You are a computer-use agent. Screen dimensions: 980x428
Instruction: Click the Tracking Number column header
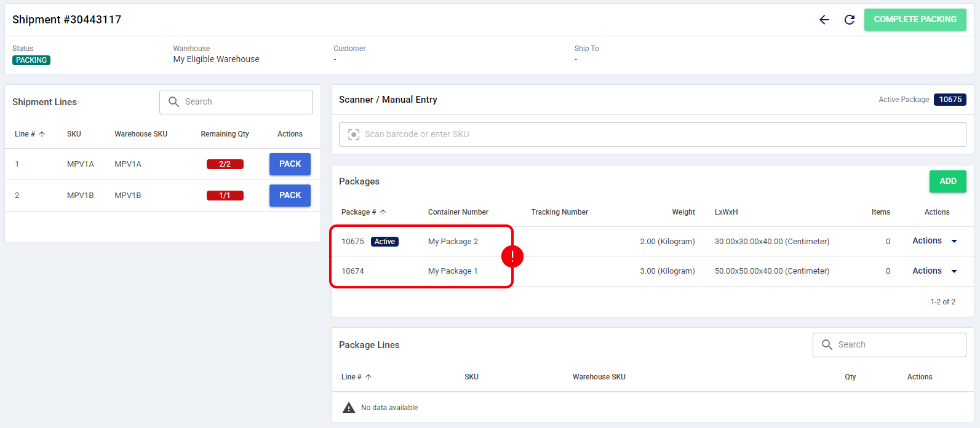coord(559,212)
